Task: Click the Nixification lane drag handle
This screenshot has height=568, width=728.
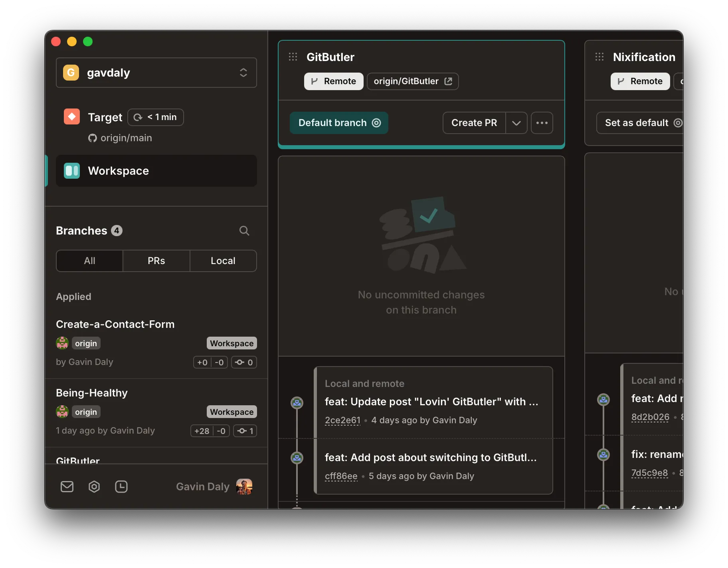Action: 599,57
